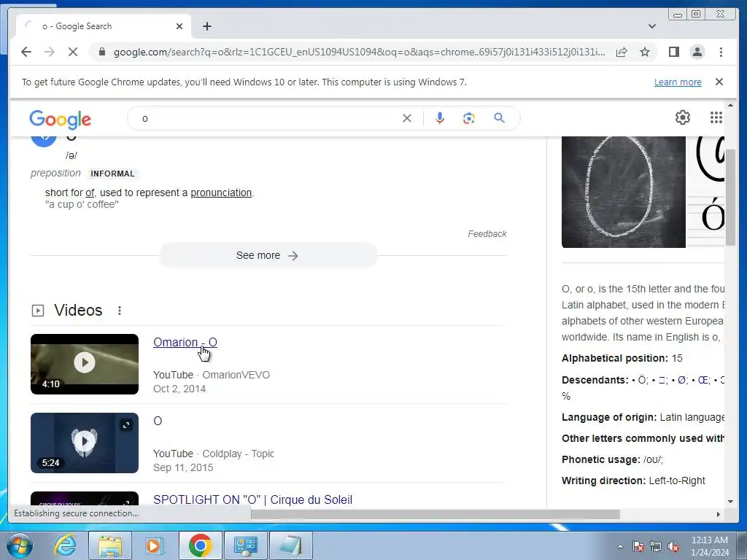Go to Google homepage via logo
This screenshot has width=747, height=560.
pyautogui.click(x=60, y=119)
